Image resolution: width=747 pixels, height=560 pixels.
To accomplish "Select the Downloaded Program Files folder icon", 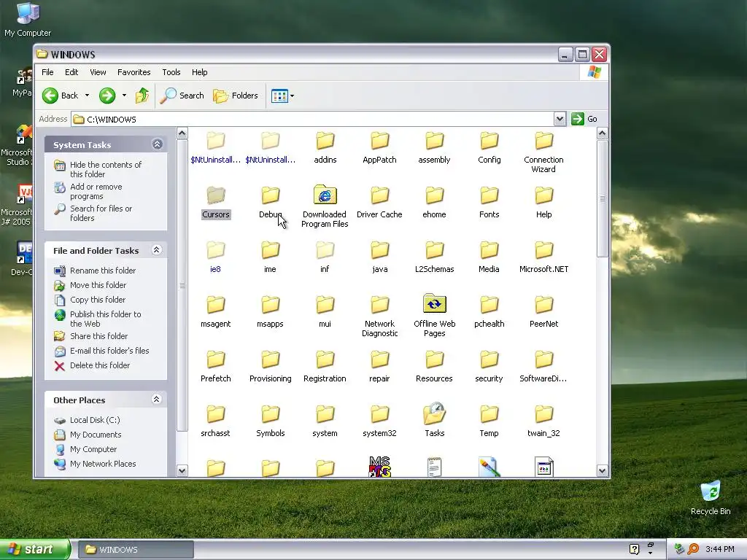I will click(325, 195).
